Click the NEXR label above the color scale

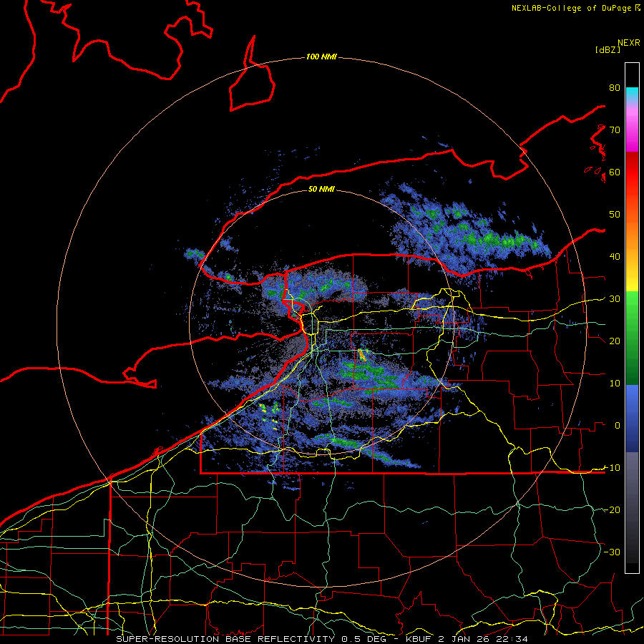(629, 43)
